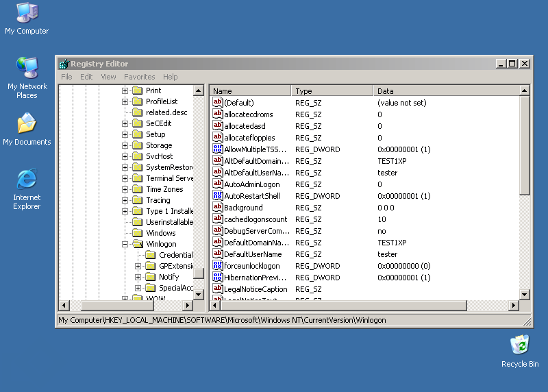
Task: Click the (Default) value string icon
Action: (x=217, y=103)
